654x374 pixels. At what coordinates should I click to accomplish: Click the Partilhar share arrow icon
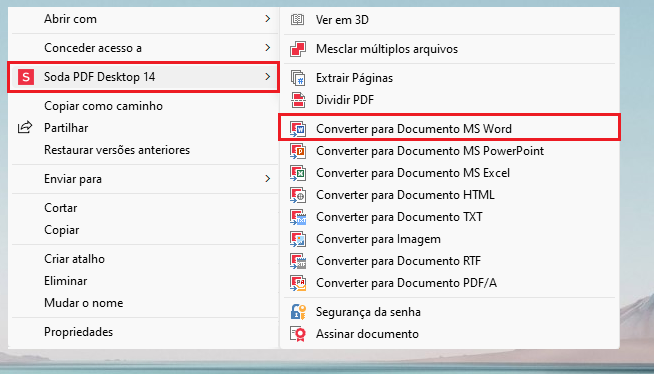tap(25, 127)
